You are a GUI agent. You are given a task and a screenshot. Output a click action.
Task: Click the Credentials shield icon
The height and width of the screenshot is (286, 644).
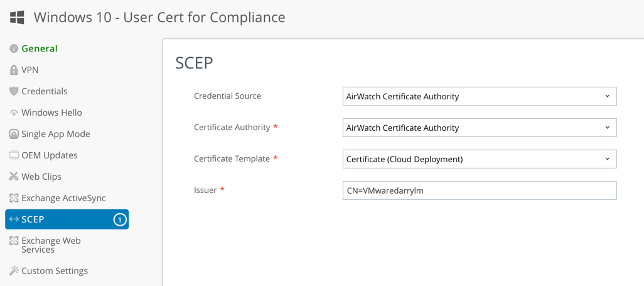14,91
